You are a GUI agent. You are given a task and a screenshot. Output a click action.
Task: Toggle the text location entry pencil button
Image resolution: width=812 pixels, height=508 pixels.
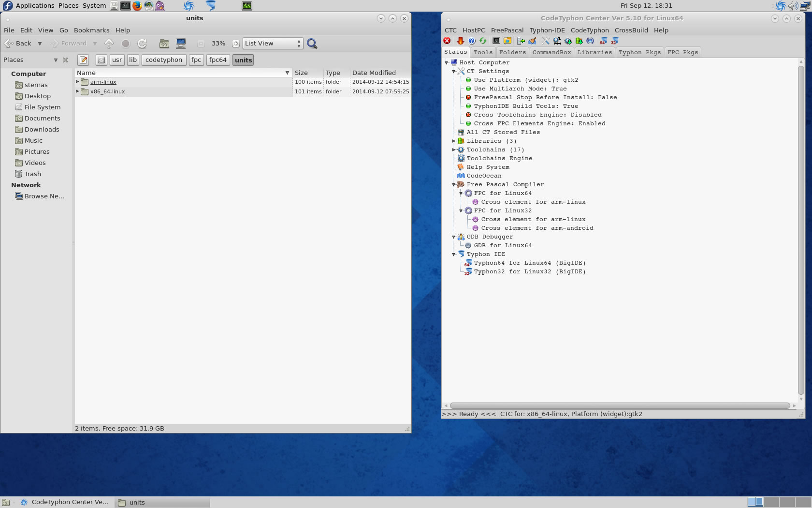click(83, 60)
